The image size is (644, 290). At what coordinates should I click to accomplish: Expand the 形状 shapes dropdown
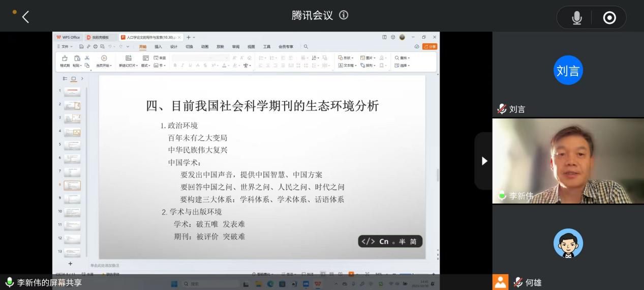(347, 58)
